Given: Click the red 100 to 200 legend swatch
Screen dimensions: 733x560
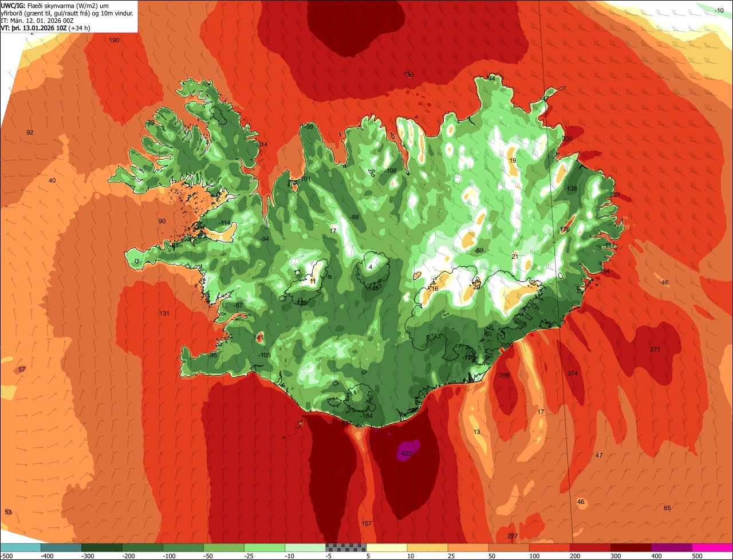Looking at the screenshot, I should pos(550,547).
